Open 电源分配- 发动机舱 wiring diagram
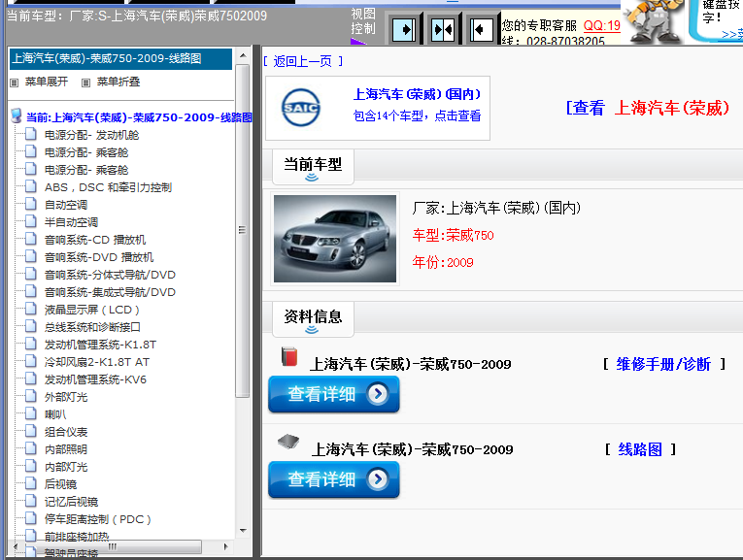This screenshot has width=743, height=560. (x=92, y=135)
